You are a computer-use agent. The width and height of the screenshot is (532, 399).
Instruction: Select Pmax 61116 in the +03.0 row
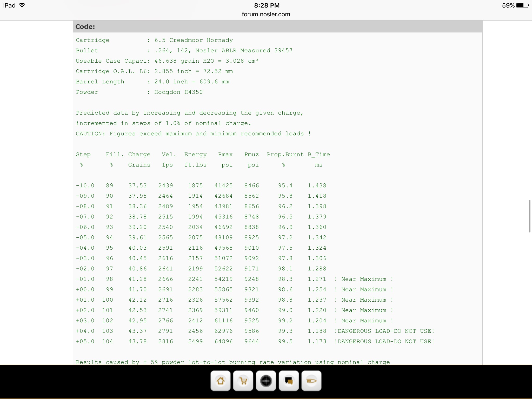pos(223,321)
